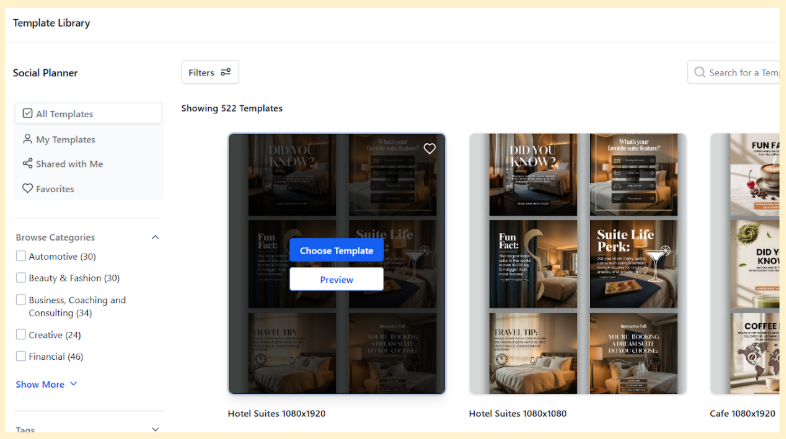Check the Automotive (30) category
Screen dimensions: 786x439
point(21,256)
